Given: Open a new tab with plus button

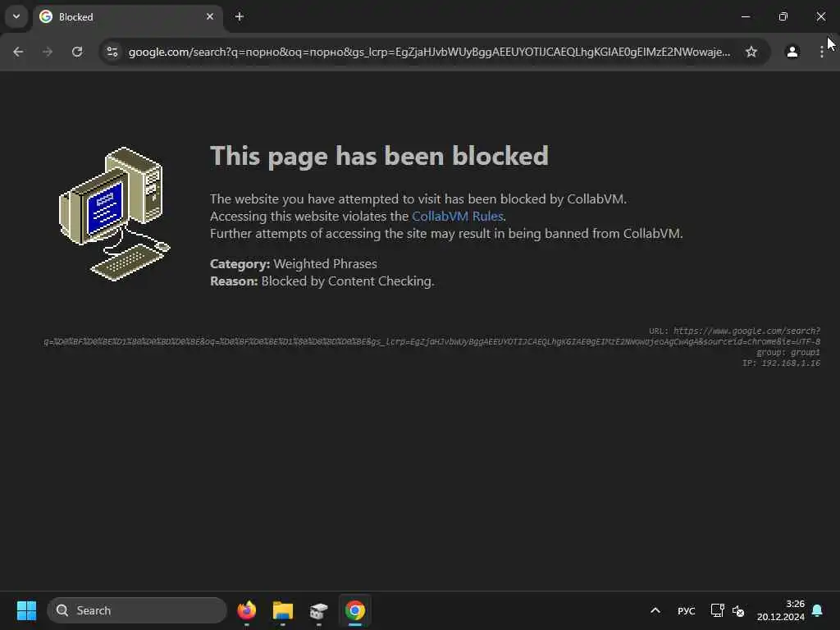Looking at the screenshot, I should 240,16.
